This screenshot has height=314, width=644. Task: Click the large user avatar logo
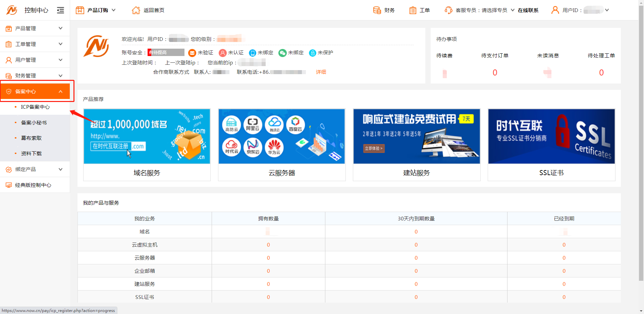coord(96,46)
